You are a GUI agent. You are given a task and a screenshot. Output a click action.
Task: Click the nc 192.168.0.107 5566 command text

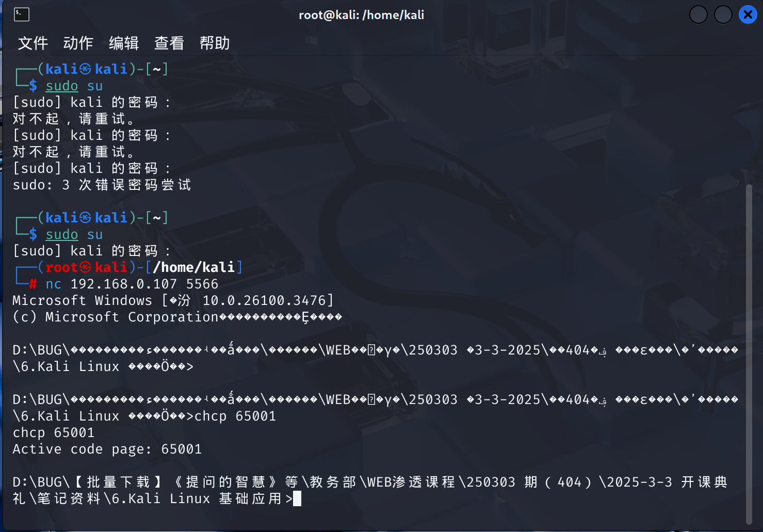tap(132, 284)
